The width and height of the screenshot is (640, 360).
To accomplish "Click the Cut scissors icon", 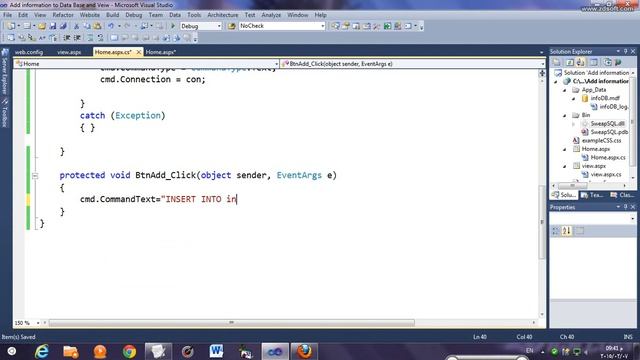I will (76, 26).
